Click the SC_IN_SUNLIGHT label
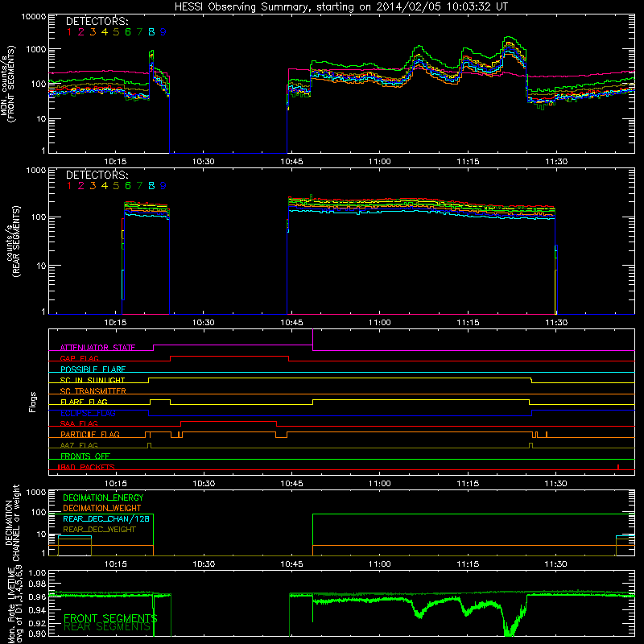The width and height of the screenshot is (644, 644). [x=93, y=380]
